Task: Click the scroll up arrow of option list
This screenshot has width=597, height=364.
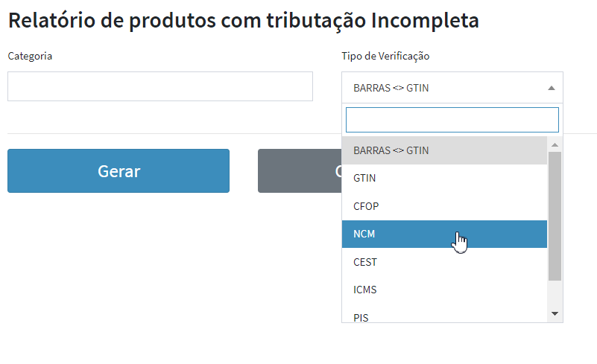Action: (x=555, y=144)
